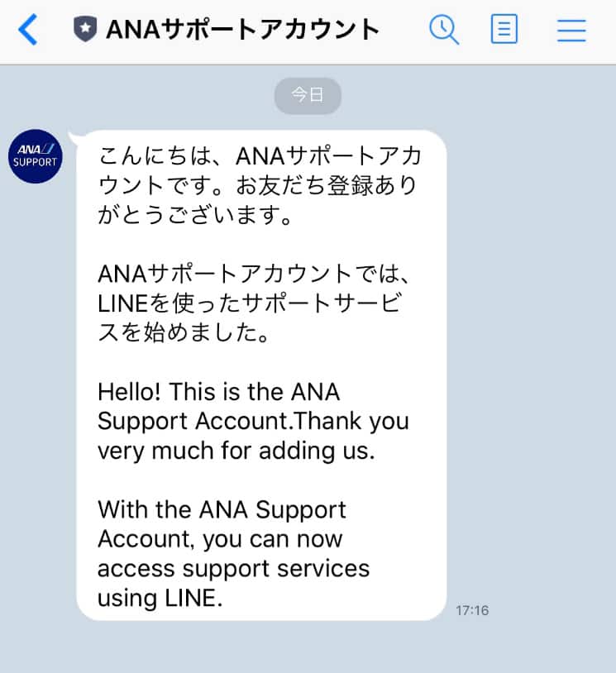Tap the 今日 date label
This screenshot has height=673, width=616.
pos(308,95)
